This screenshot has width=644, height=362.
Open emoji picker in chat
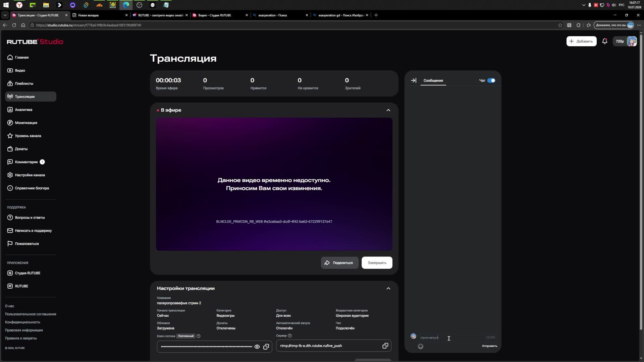[x=421, y=347]
